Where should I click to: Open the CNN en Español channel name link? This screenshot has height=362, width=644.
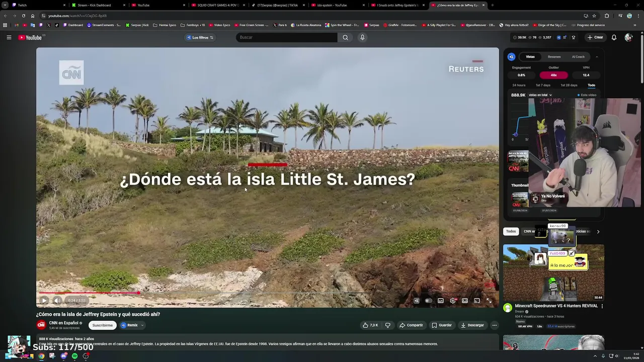63,323
